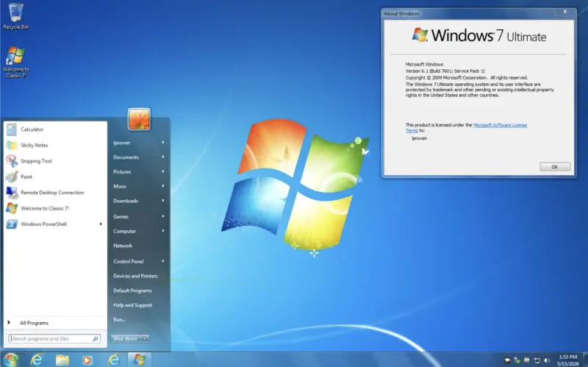Launch Calculator from the Start menu
This screenshot has height=367, width=588.
(56, 129)
